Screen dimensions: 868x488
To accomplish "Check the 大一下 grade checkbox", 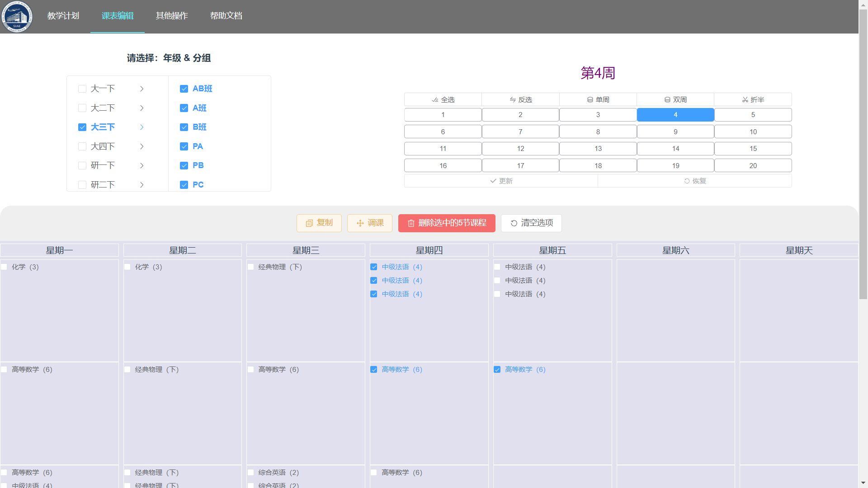I will [x=82, y=89].
